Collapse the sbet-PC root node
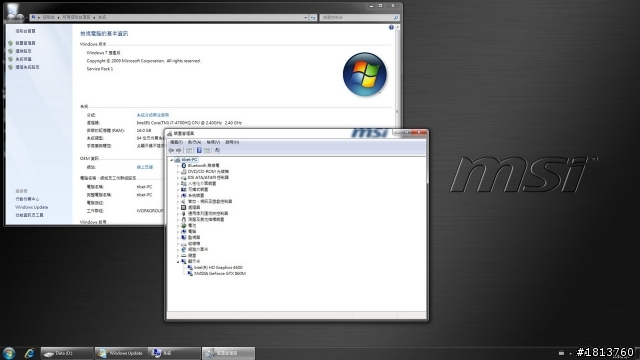The image size is (640, 360). tap(172, 160)
